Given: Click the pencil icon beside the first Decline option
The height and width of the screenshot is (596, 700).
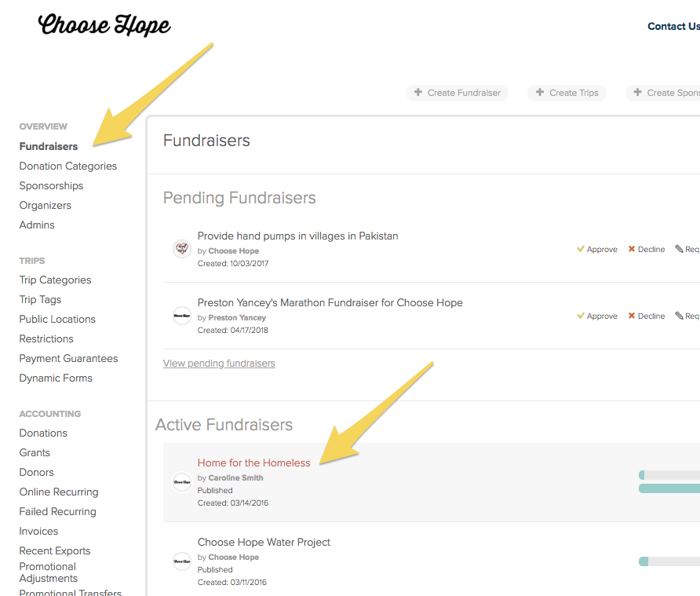Looking at the screenshot, I should coord(680,249).
